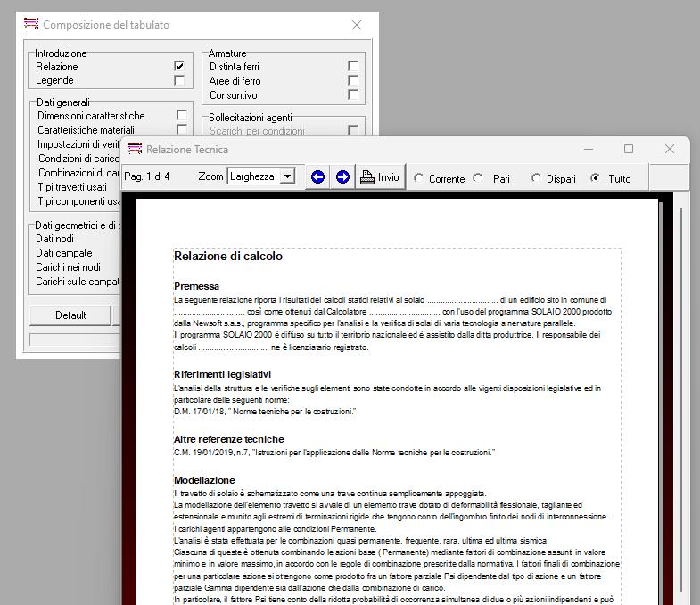Viewport: 700px width, 605px height.
Task: Close the Relazione Tecnica window
Action: click(x=669, y=149)
